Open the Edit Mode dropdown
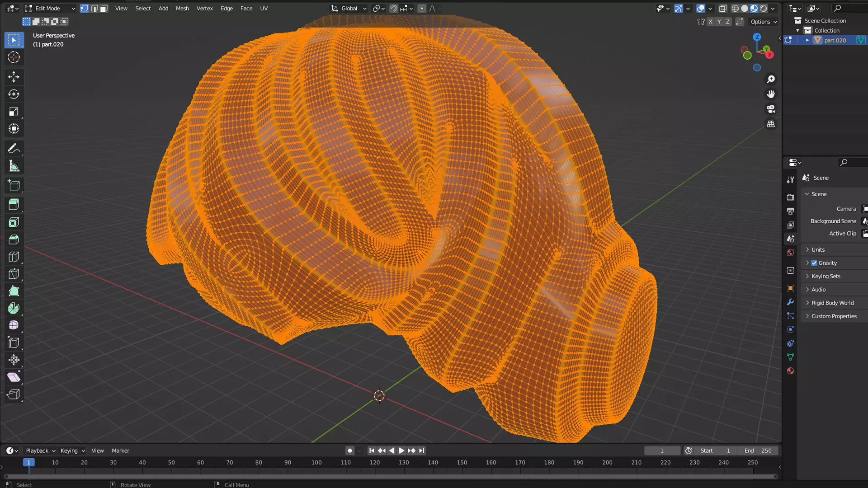 pyautogui.click(x=51, y=9)
